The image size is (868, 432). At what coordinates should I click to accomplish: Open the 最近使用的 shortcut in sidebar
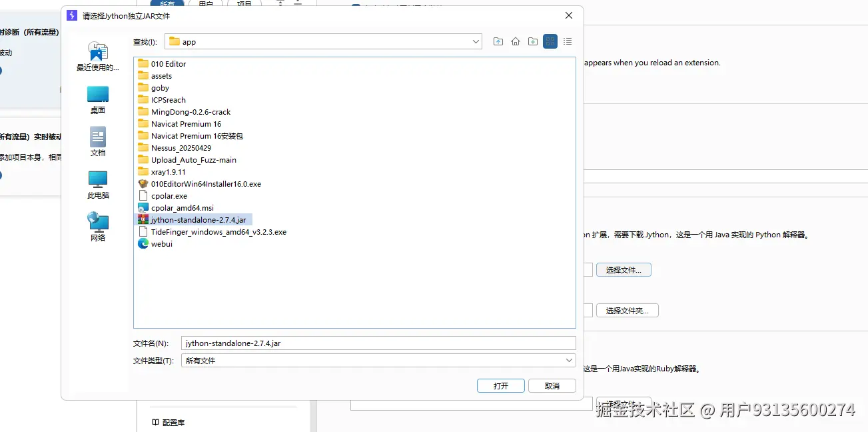[98, 57]
